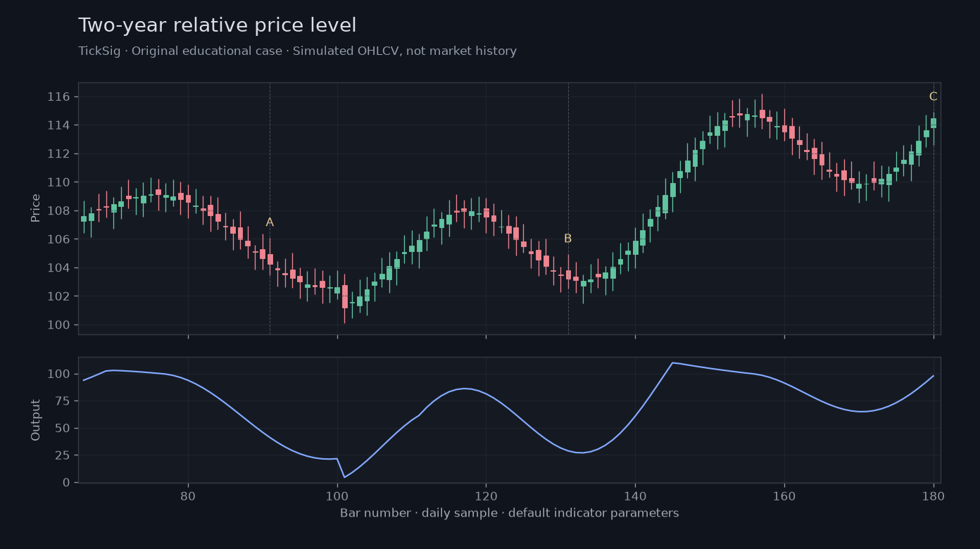
Task: Click the output axis value 0
Action: [x=67, y=482]
